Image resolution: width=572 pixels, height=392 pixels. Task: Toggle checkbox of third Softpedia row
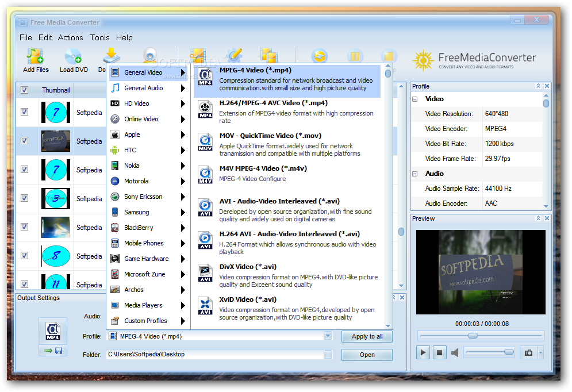[25, 170]
